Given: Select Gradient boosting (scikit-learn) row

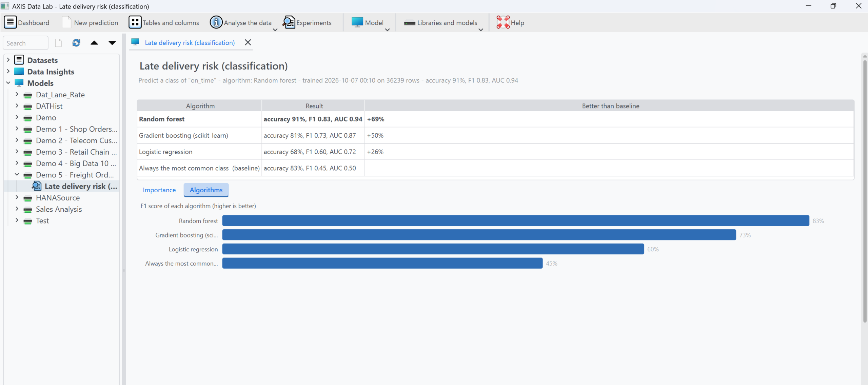Looking at the screenshot, I should tap(495, 135).
